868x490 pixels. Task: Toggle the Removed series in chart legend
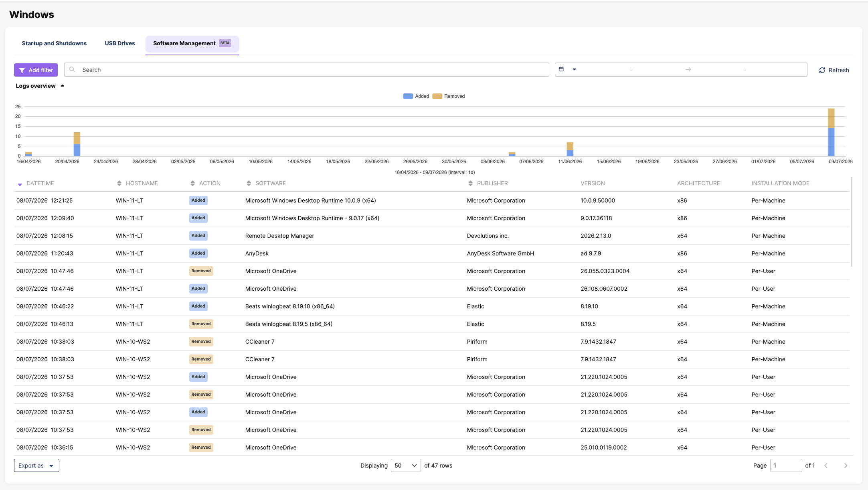[449, 96]
